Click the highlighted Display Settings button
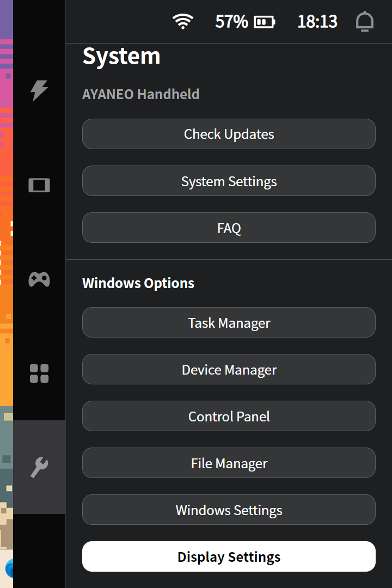 (x=229, y=557)
